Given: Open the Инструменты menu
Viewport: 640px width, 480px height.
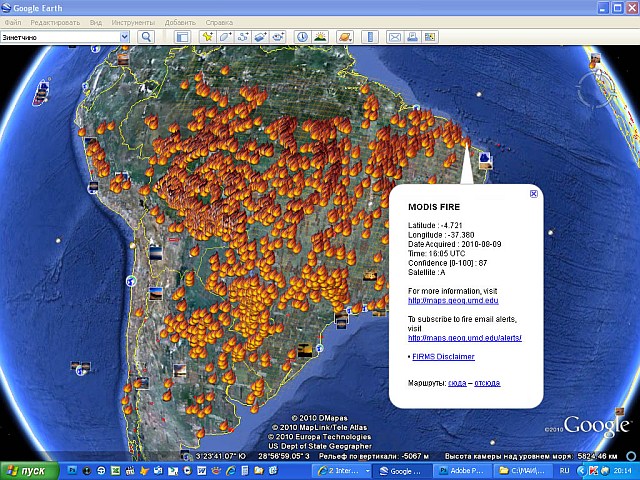Looking at the screenshot, I should tap(133, 22).
